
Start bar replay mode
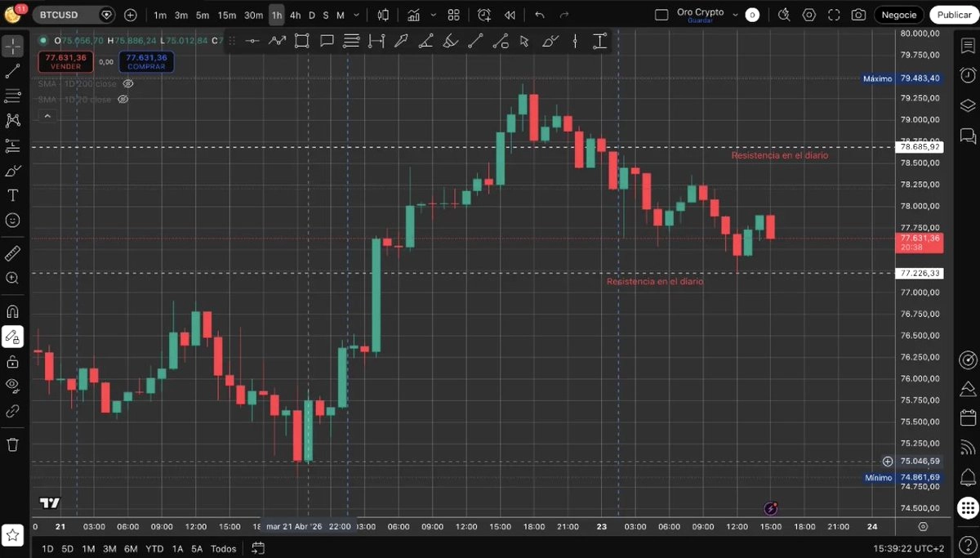510,15
